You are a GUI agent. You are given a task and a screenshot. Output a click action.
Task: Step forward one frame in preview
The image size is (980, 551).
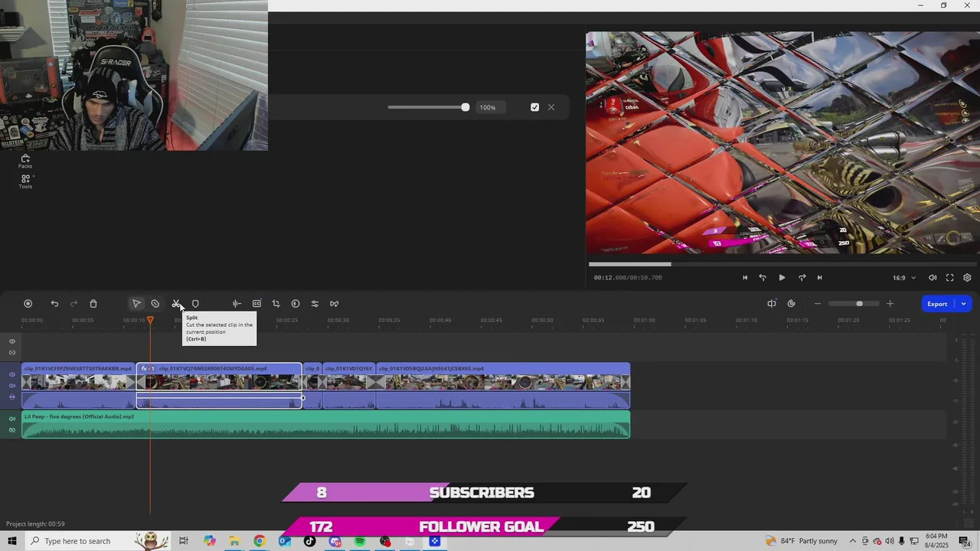802,278
